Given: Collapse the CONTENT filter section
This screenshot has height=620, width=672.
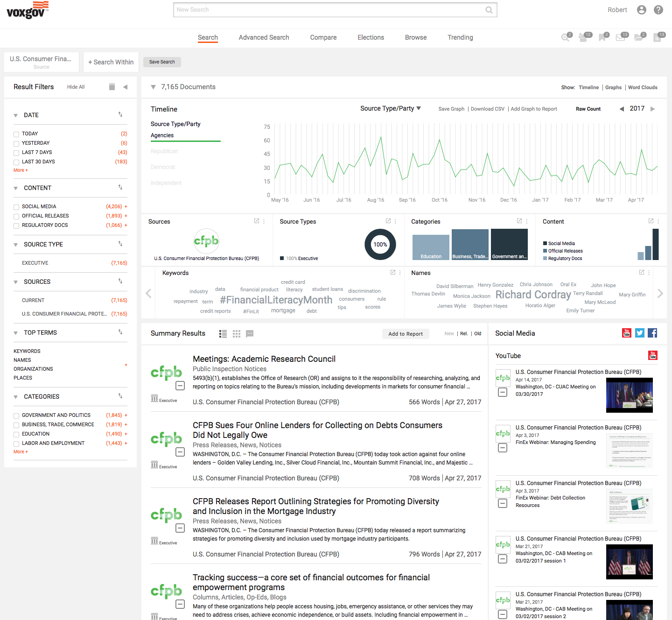Looking at the screenshot, I should tap(16, 188).
